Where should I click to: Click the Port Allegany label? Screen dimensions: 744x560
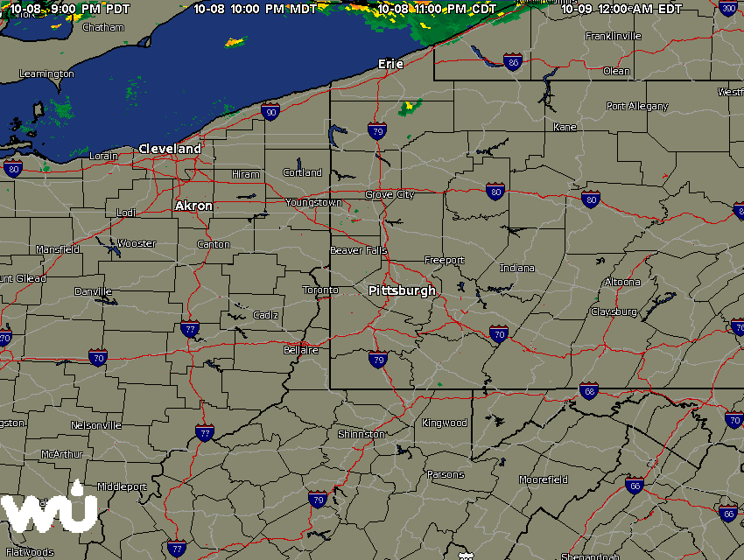click(x=637, y=107)
